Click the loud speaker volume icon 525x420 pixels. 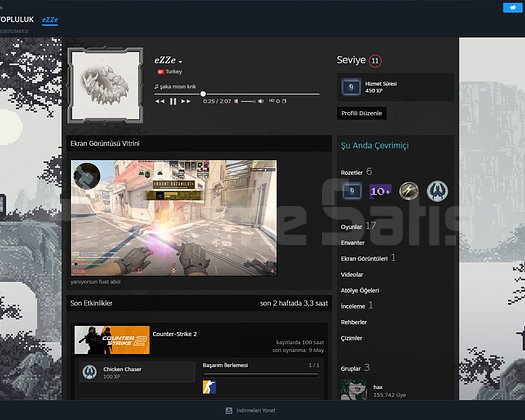[x=261, y=101]
